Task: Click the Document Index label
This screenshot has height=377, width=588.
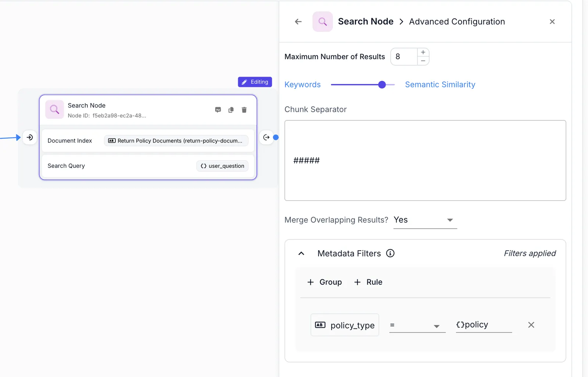Action: pos(70,141)
